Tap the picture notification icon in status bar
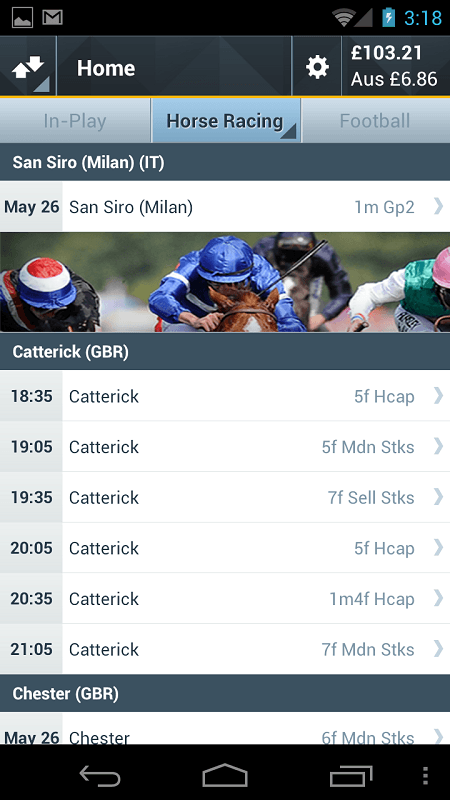Screen dimensions: 450x800 coord(22,18)
